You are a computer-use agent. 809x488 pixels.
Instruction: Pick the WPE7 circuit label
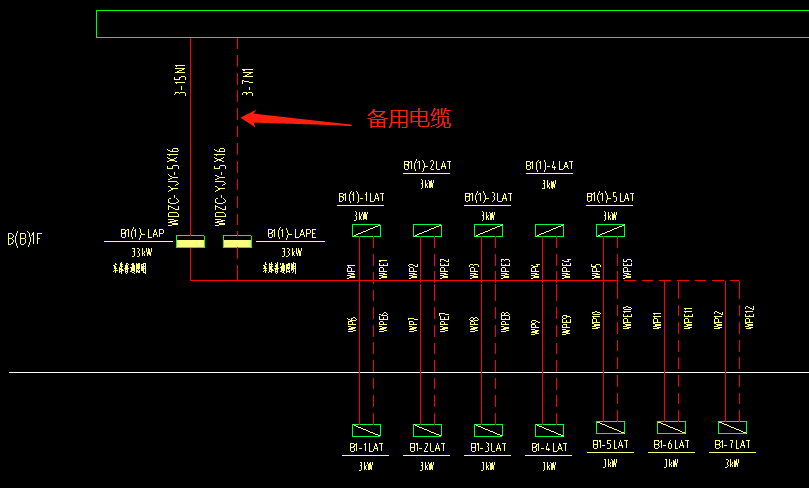point(444,322)
